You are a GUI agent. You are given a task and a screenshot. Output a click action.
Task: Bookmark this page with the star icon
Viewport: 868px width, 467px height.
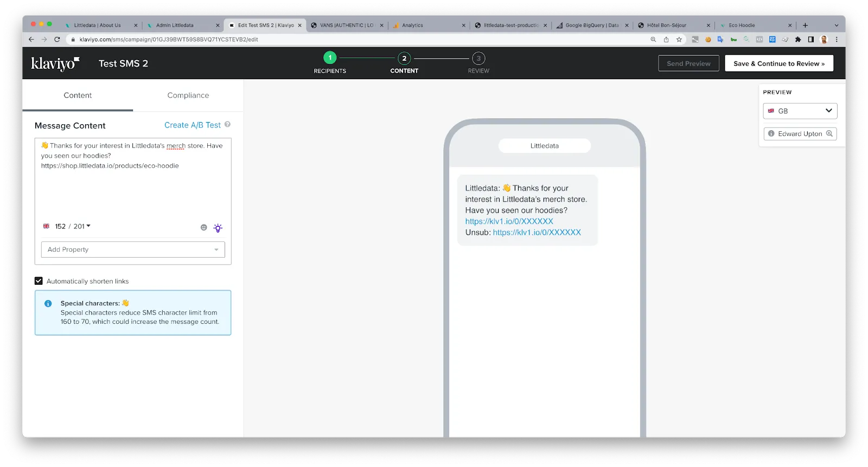(x=679, y=40)
